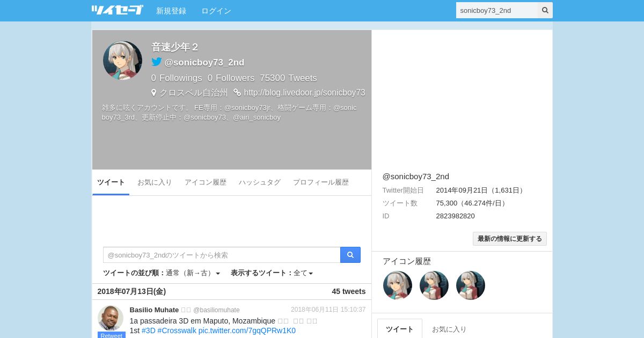The width and height of the screenshot is (644, 338).
Task: Click the Basilio Muhate name link
Action: [154, 310]
